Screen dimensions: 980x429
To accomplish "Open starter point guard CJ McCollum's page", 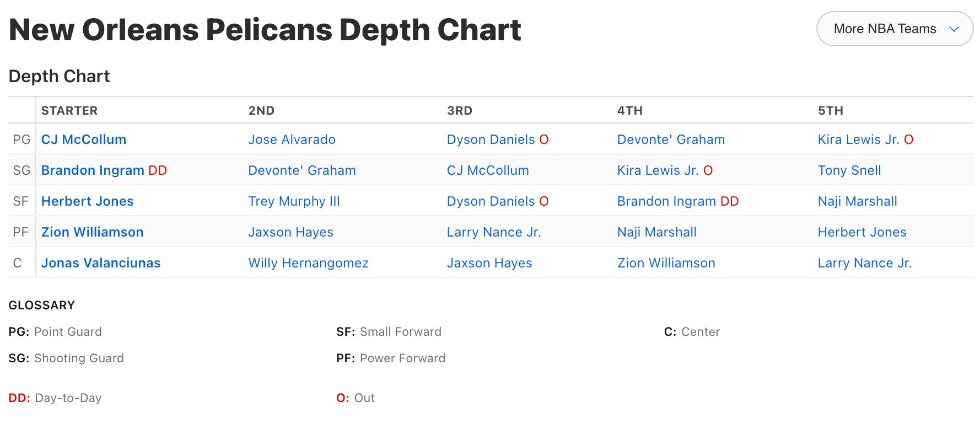I will (84, 140).
